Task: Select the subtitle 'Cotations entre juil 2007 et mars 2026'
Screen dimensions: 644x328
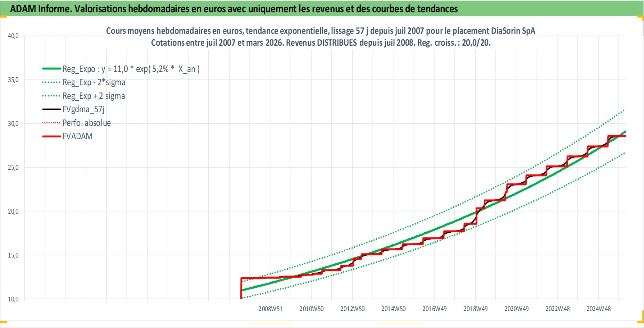Action: (321, 43)
